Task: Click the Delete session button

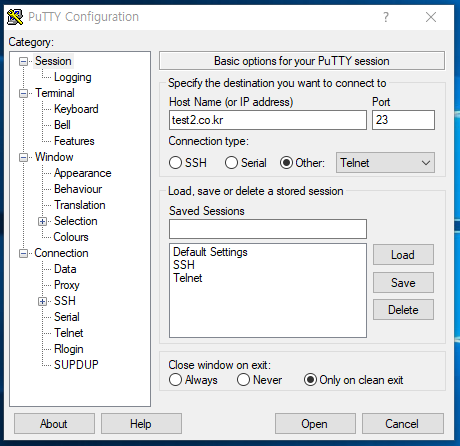Action: [403, 310]
